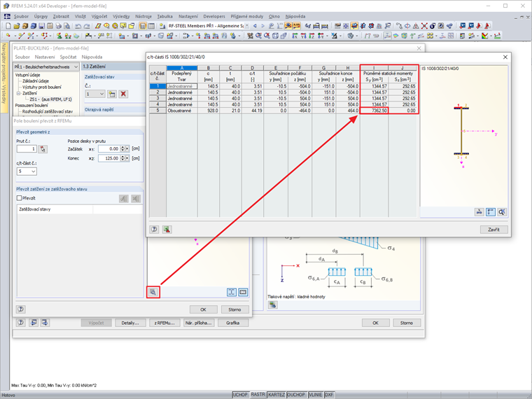Delete load case with red X icon
This screenshot has width=532, height=399.
[123, 94]
